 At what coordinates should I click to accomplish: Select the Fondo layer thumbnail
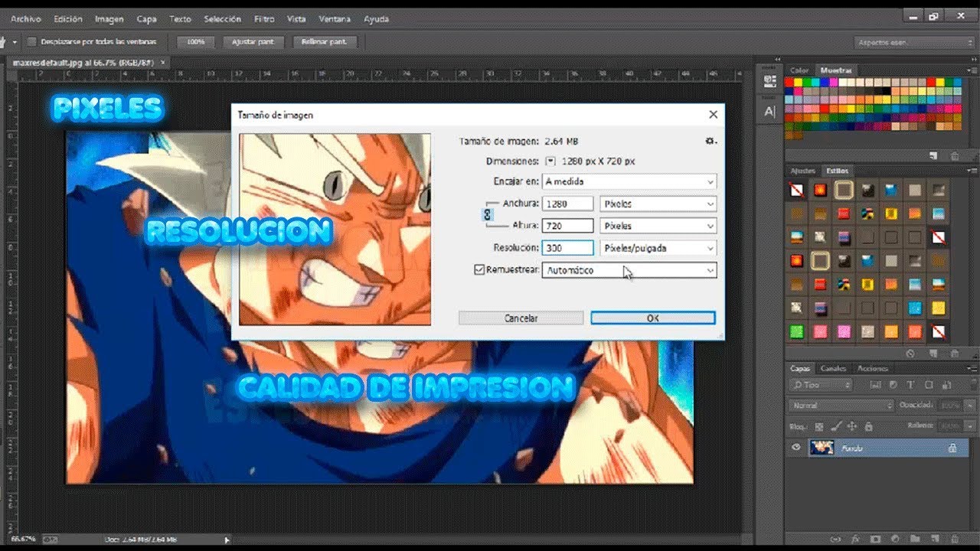822,448
